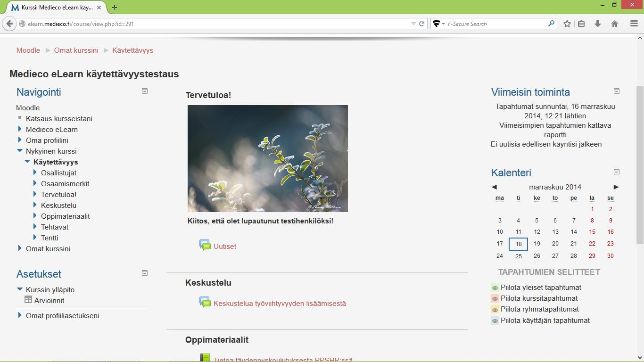Viewport: 644px width, 362px height.
Task: Open Arvioinnit link in settings
Action: pos(49,301)
